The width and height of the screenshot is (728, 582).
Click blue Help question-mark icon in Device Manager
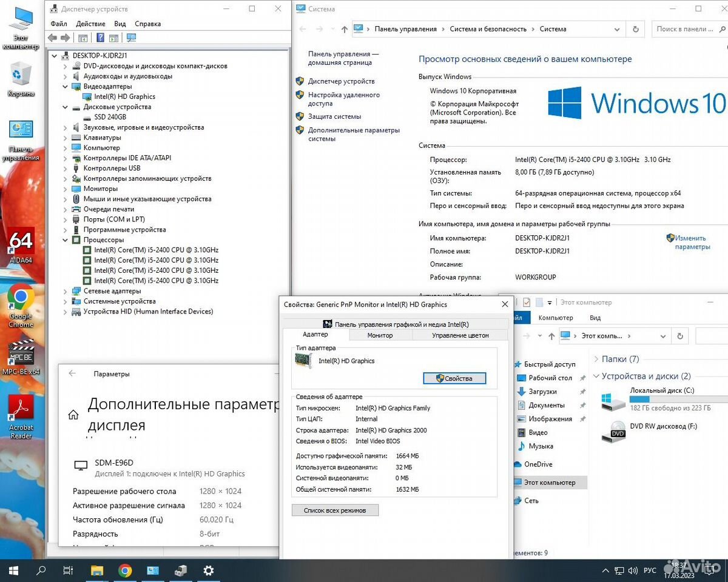pyautogui.click(x=100, y=38)
